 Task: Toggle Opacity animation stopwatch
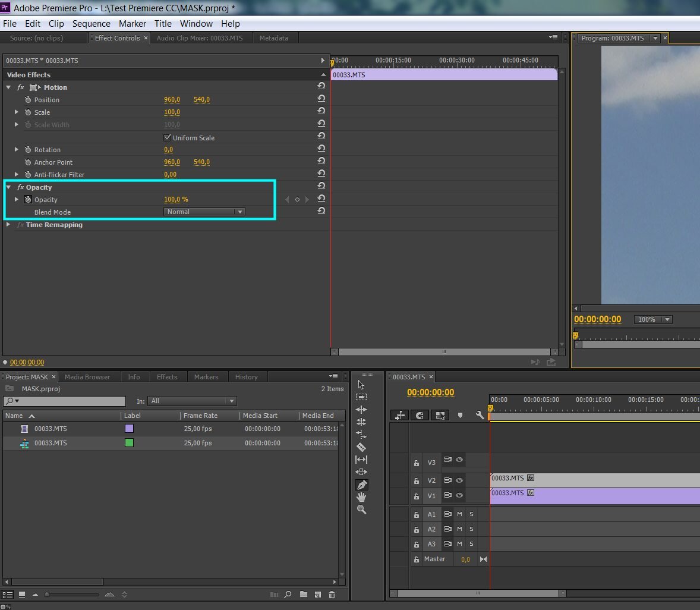point(28,200)
